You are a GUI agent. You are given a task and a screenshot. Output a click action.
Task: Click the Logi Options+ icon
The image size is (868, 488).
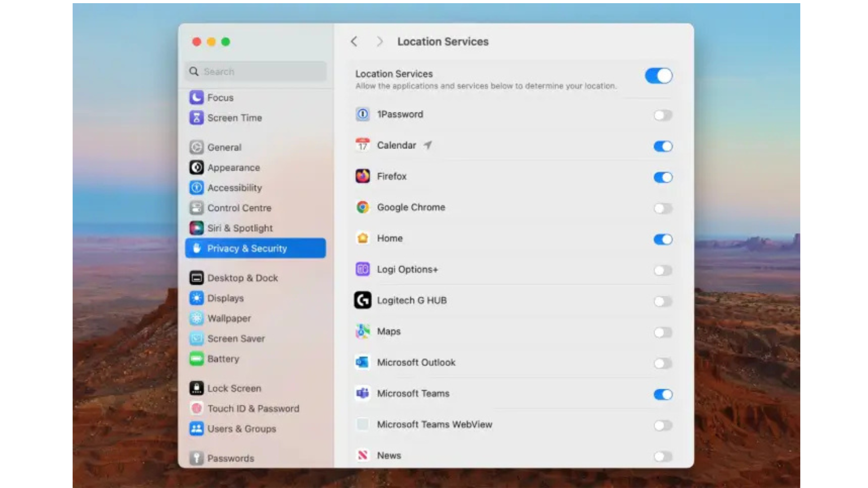coord(363,269)
